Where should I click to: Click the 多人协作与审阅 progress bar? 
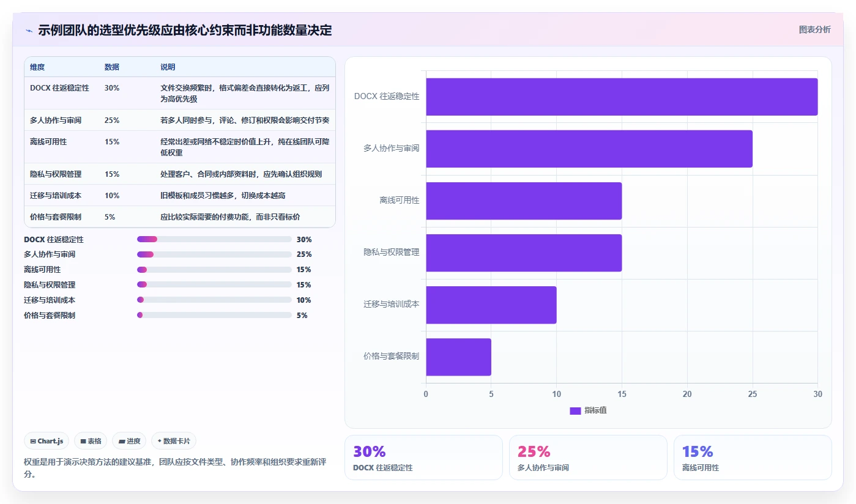[x=214, y=254]
